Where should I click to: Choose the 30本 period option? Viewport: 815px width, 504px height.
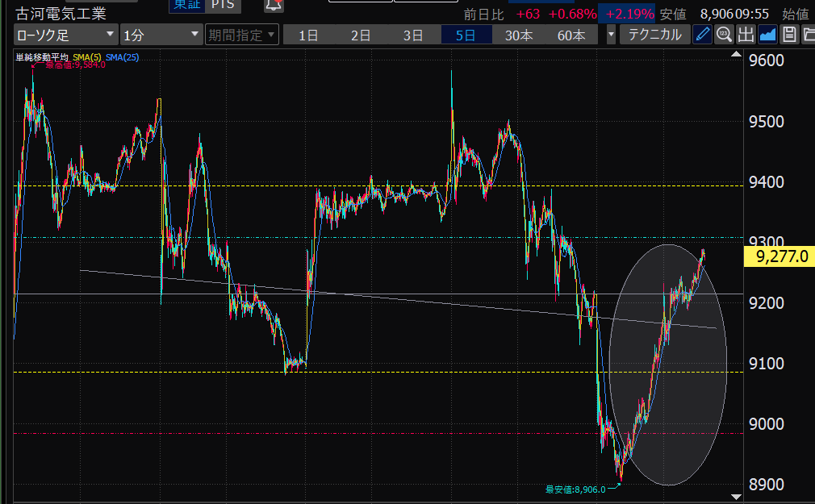click(x=519, y=35)
